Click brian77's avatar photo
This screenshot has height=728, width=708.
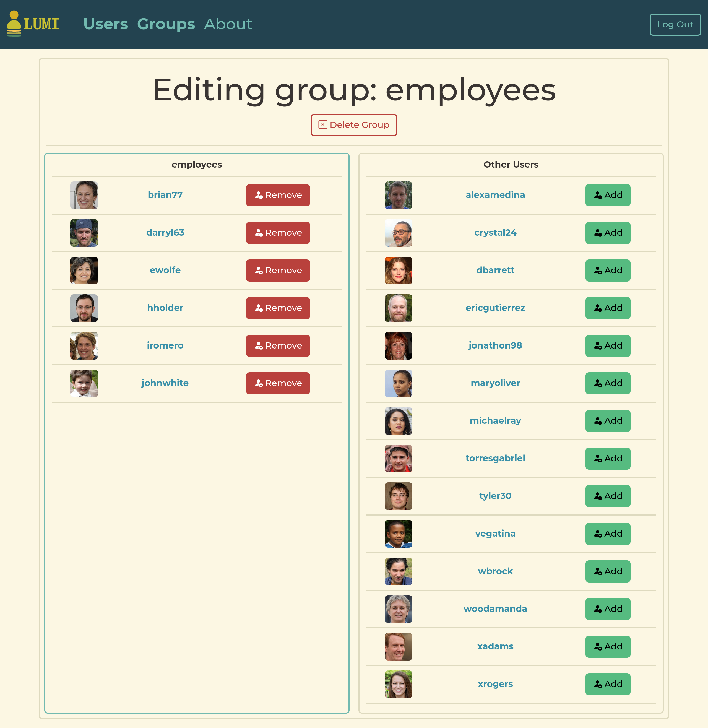pos(84,195)
